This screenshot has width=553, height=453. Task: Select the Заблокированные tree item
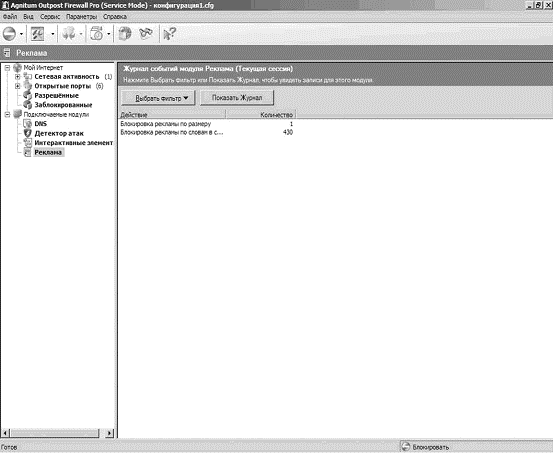pyautogui.click(x=63, y=105)
